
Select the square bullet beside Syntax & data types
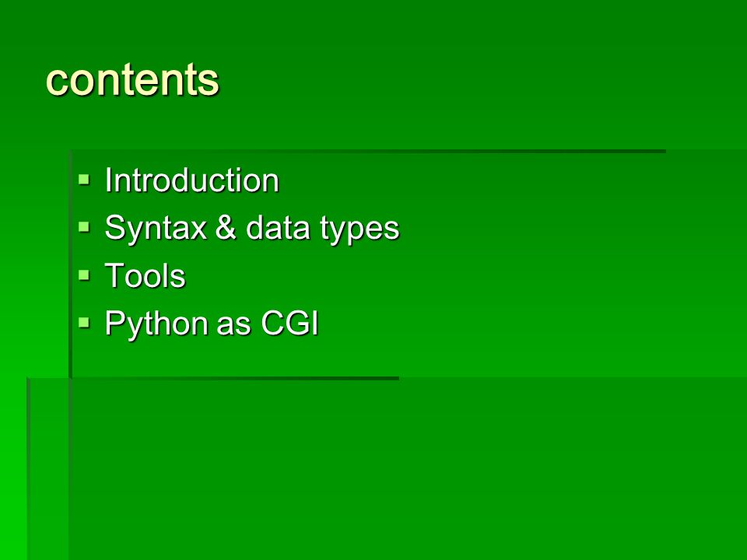pos(84,228)
